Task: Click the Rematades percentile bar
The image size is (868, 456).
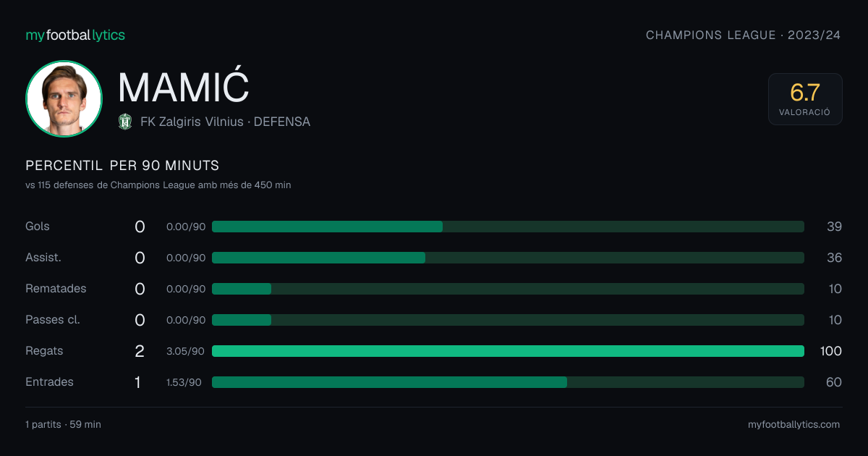Action: (x=508, y=289)
